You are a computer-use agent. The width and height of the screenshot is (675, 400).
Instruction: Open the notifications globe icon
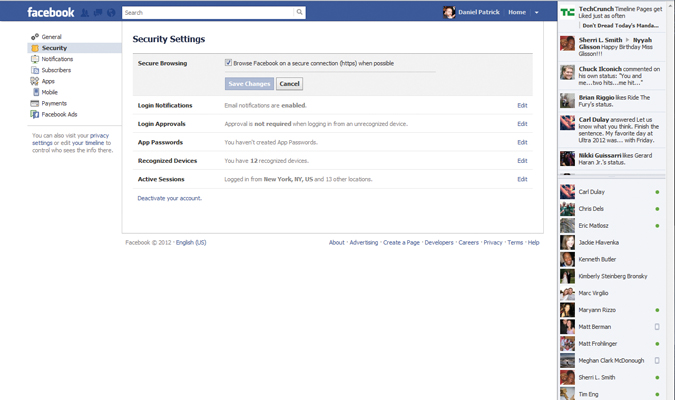110,13
